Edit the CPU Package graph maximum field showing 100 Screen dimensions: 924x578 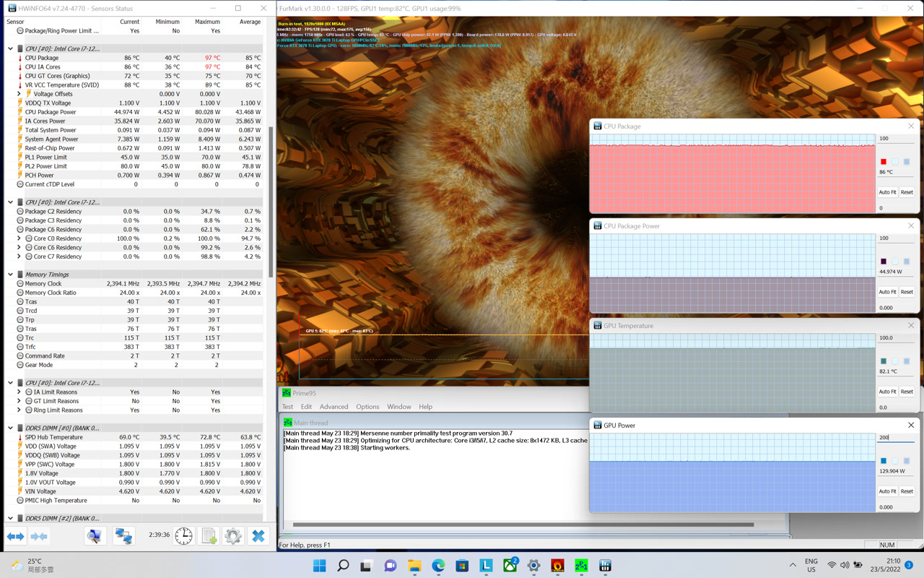[896, 138]
